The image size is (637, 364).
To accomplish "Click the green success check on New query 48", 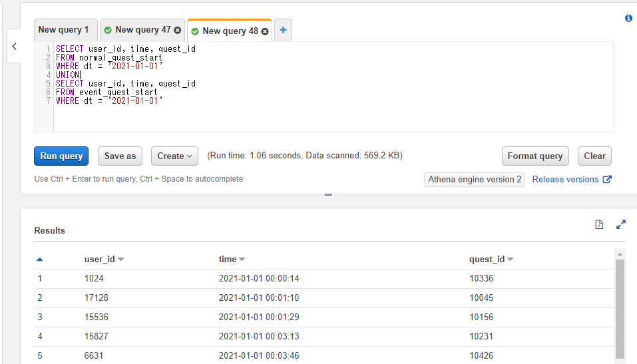I will 195,31.
